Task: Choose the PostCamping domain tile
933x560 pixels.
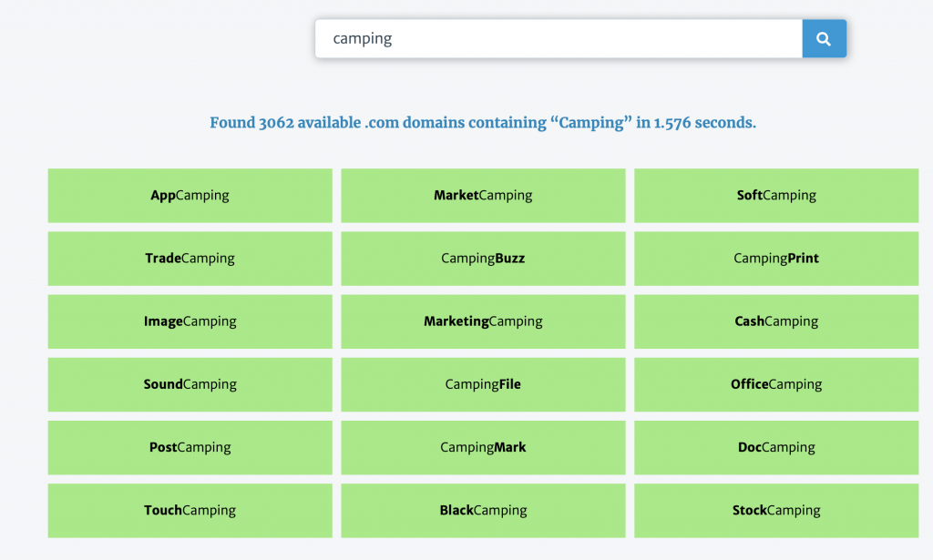Action: tap(190, 448)
